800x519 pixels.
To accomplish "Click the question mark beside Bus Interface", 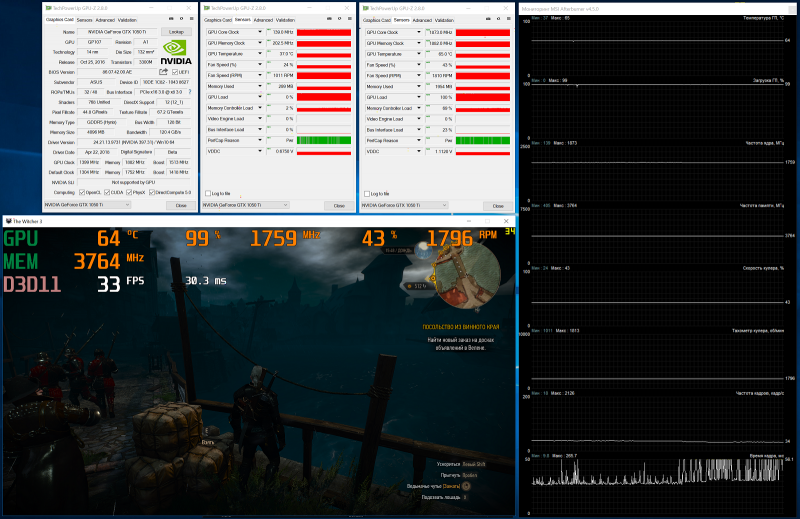I will [x=190, y=92].
